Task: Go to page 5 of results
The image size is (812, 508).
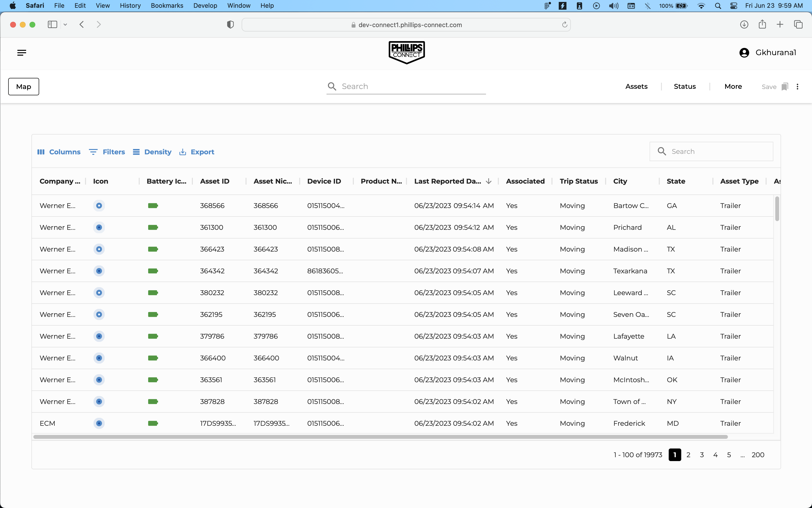Action: (729, 455)
